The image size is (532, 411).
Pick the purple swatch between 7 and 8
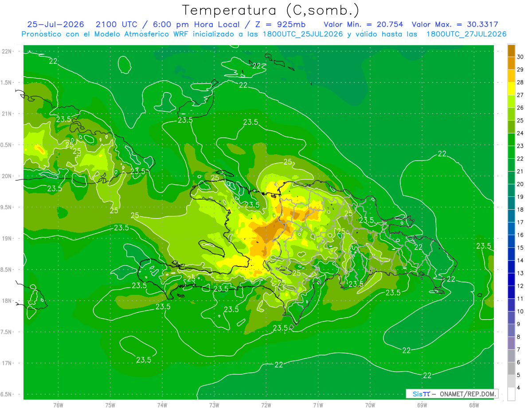point(511,344)
